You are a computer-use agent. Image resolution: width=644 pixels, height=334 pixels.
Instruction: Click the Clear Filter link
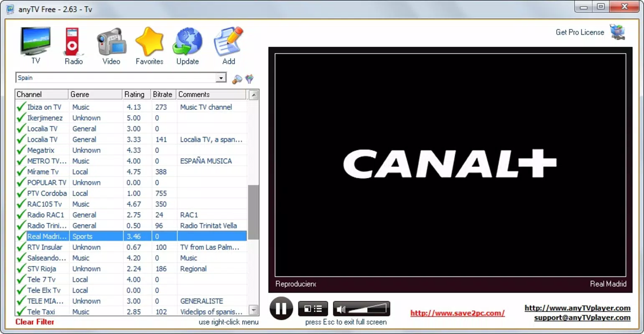coord(35,322)
